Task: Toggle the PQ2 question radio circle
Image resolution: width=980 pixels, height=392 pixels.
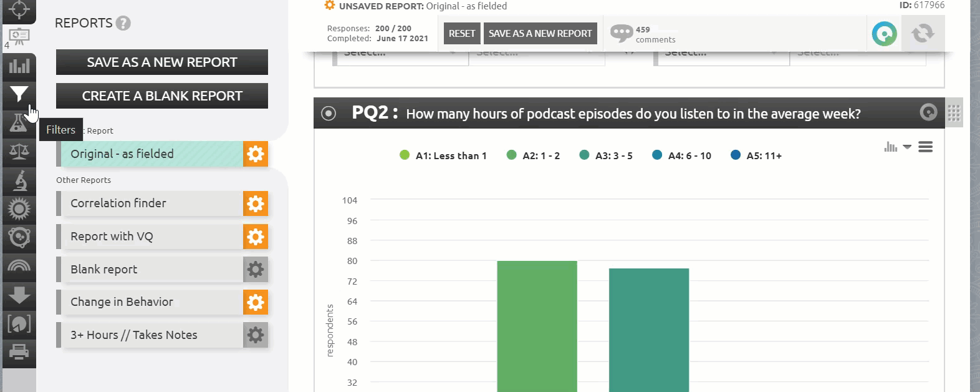Action: tap(329, 114)
